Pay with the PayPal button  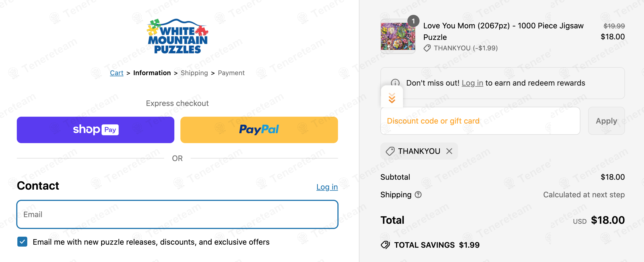[259, 130]
